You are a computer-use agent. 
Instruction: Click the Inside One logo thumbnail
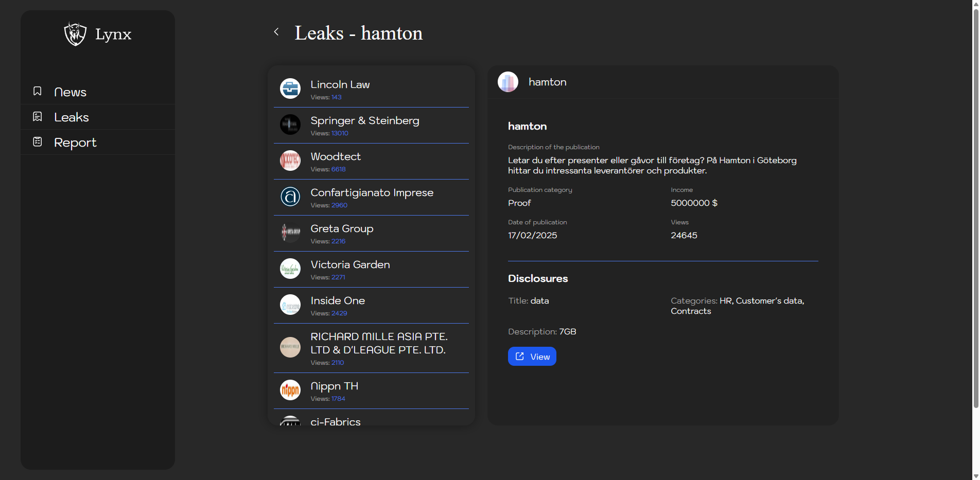(290, 305)
